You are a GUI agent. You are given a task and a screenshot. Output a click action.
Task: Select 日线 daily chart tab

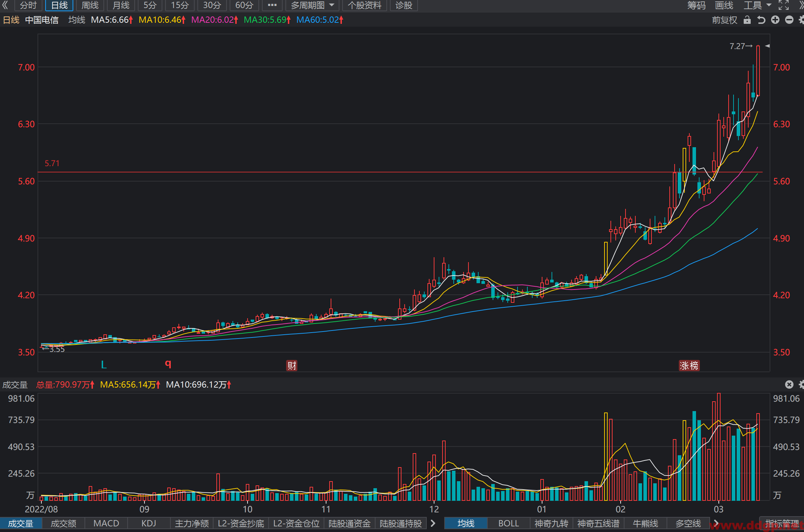pos(59,5)
